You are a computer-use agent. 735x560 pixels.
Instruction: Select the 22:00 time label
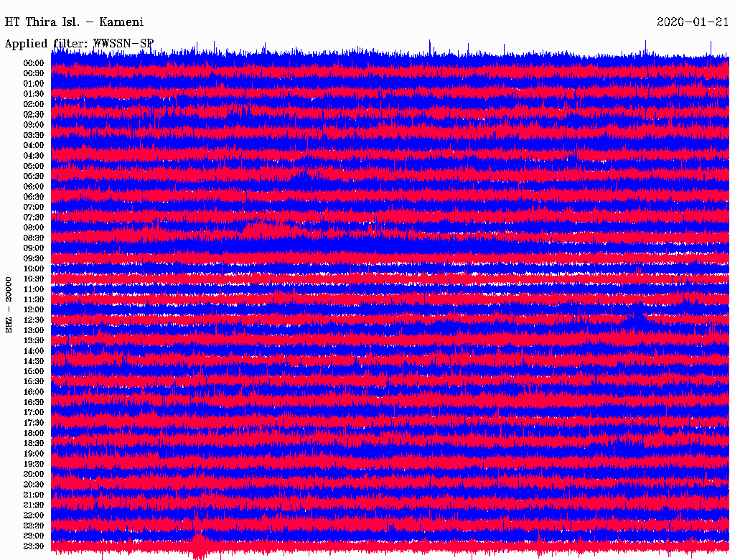click(34, 515)
